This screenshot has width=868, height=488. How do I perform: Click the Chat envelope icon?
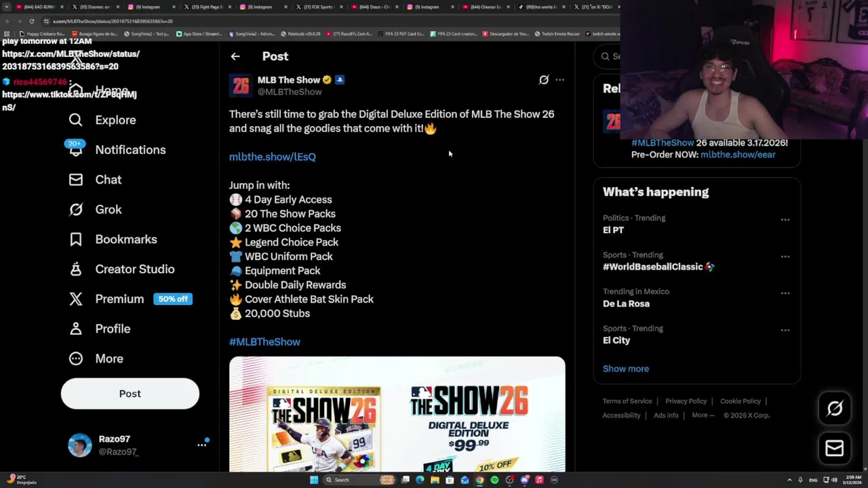[75, 180]
